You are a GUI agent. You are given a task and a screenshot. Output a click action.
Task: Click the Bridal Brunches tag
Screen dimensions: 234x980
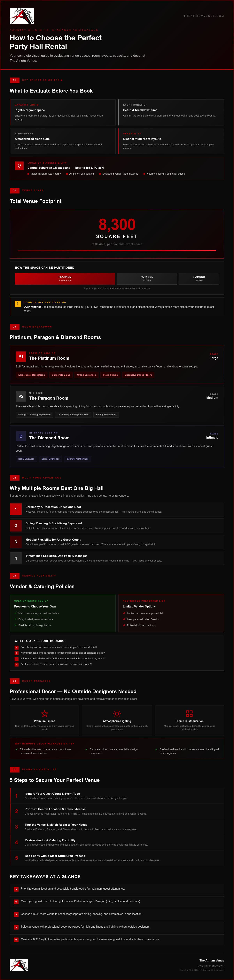(51, 459)
